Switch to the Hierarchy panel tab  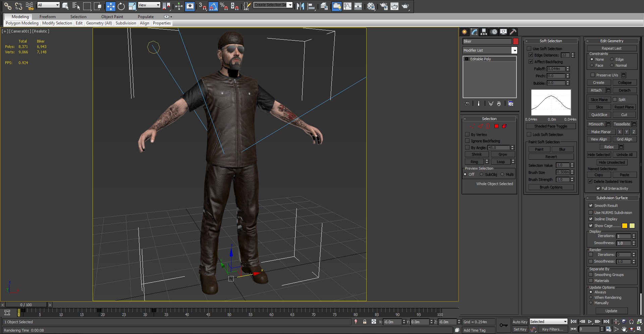point(484,32)
